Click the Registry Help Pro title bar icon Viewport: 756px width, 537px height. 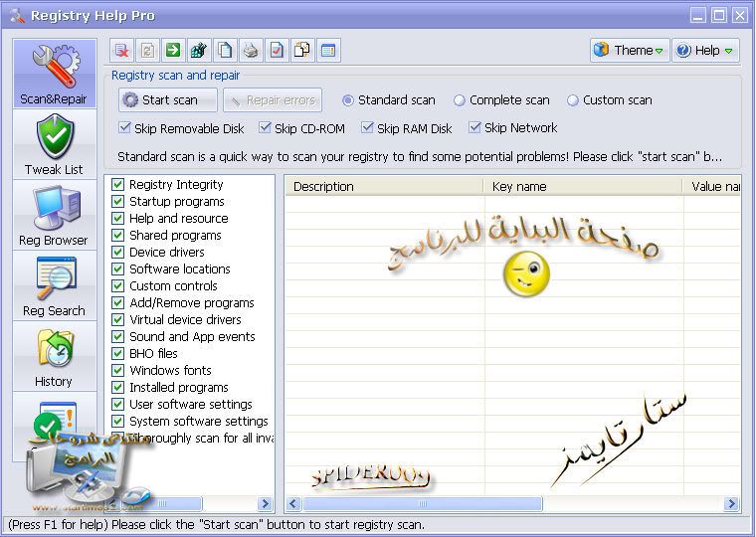click(17, 16)
